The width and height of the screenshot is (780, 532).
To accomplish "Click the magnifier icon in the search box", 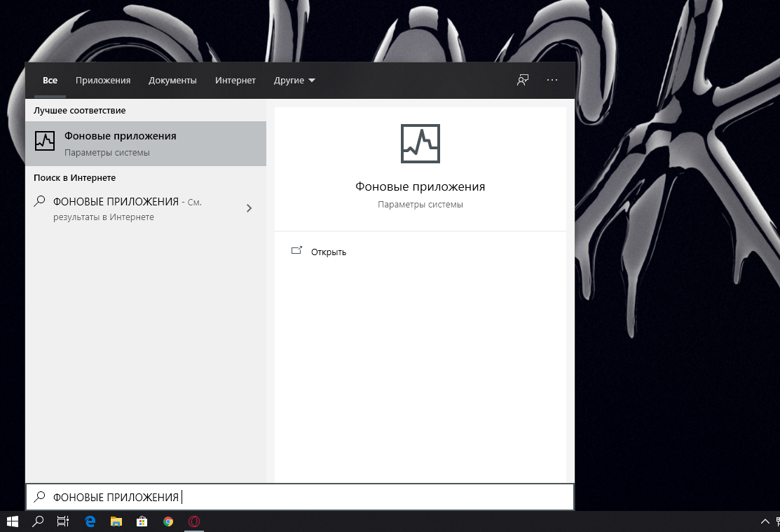I will [x=39, y=497].
